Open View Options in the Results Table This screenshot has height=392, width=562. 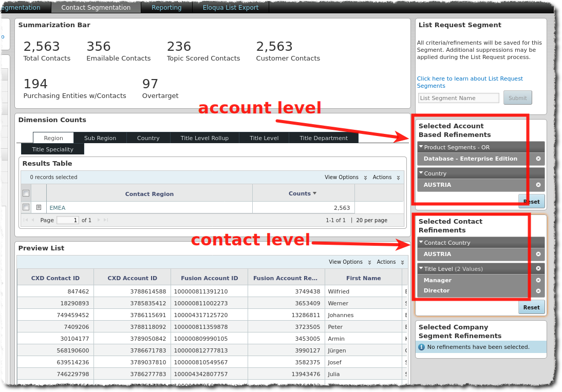click(x=345, y=178)
